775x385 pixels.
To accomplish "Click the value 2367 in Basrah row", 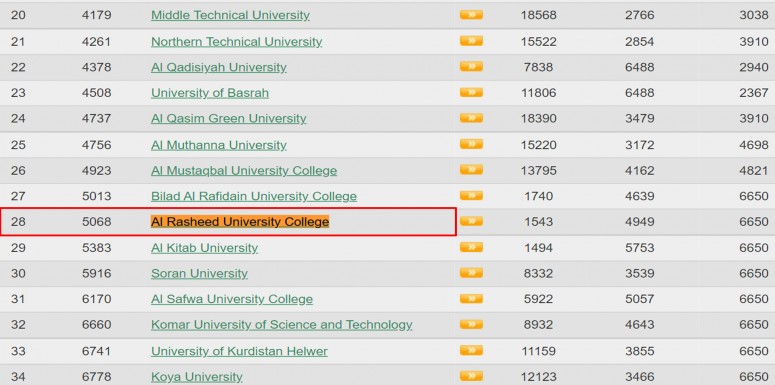I will (x=754, y=93).
